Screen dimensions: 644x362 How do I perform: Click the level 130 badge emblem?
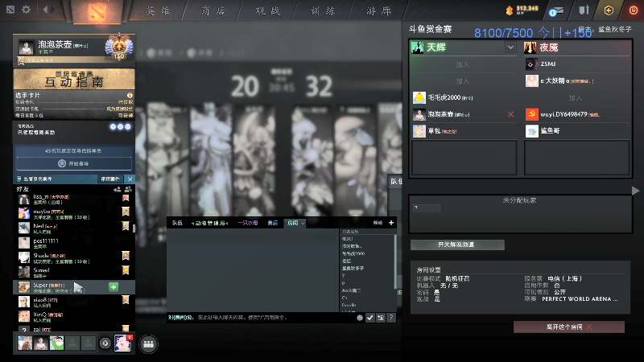[119, 47]
